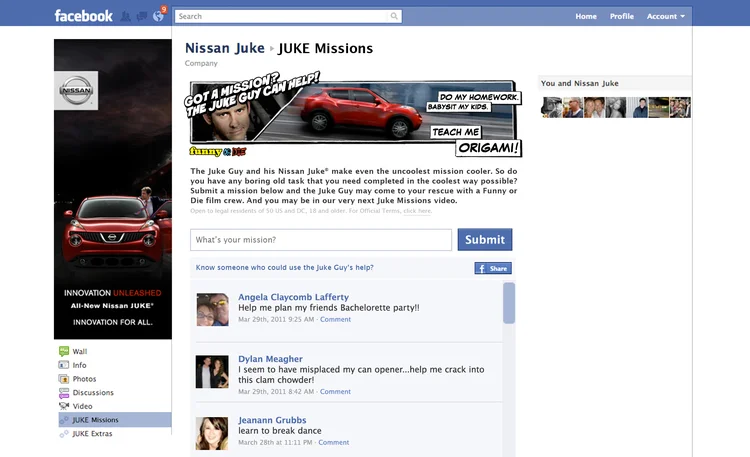Open Official Terms 'click here' link
750x457 pixels.
[x=417, y=211]
